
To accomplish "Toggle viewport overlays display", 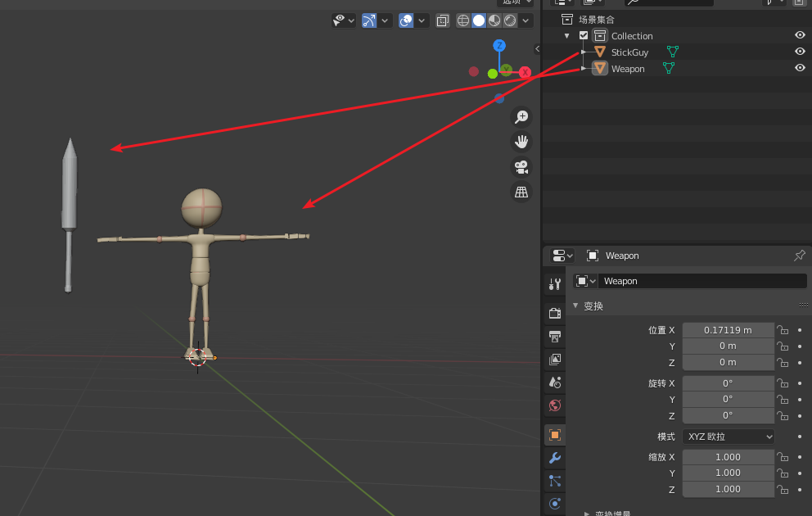I will [406, 20].
